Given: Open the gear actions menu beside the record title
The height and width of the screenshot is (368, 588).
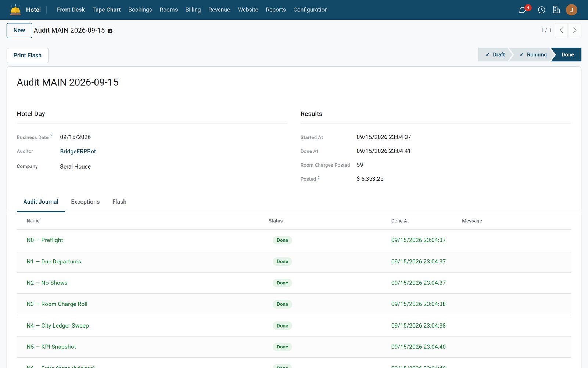Looking at the screenshot, I should [110, 31].
